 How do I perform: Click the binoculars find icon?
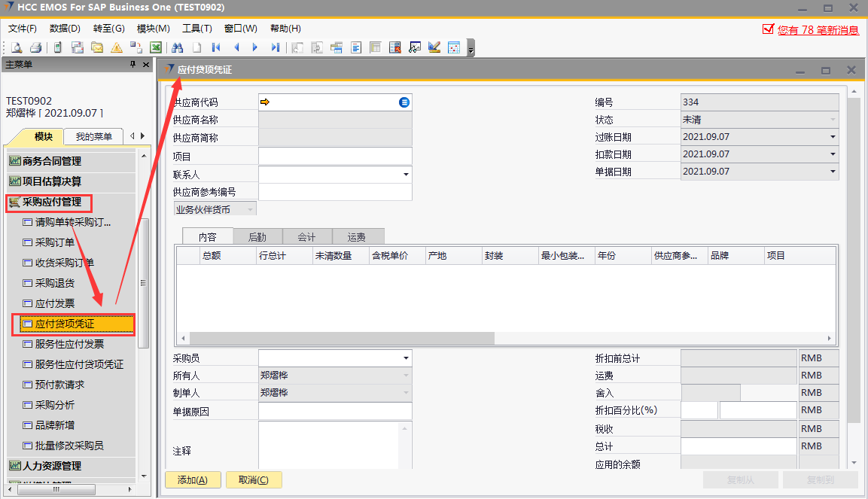178,47
